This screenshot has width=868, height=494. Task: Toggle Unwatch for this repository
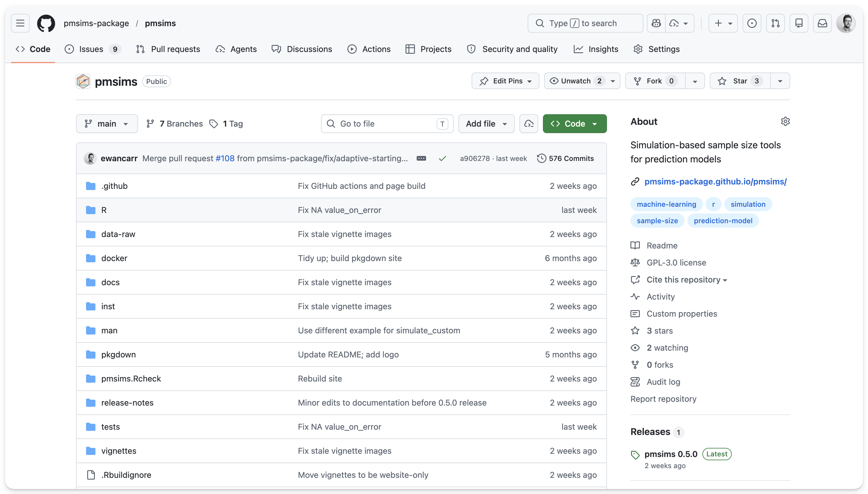(x=575, y=81)
